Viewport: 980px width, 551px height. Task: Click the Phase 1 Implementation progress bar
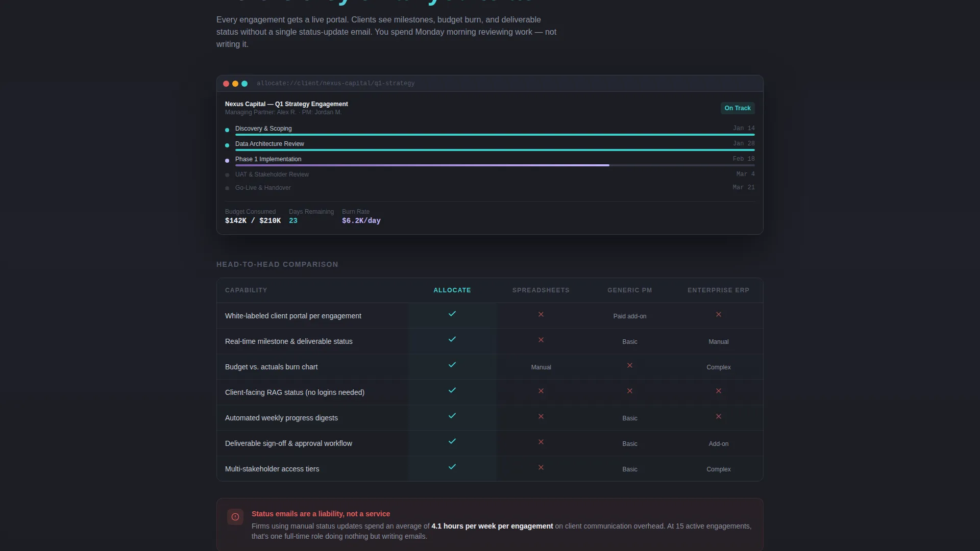[x=495, y=165]
